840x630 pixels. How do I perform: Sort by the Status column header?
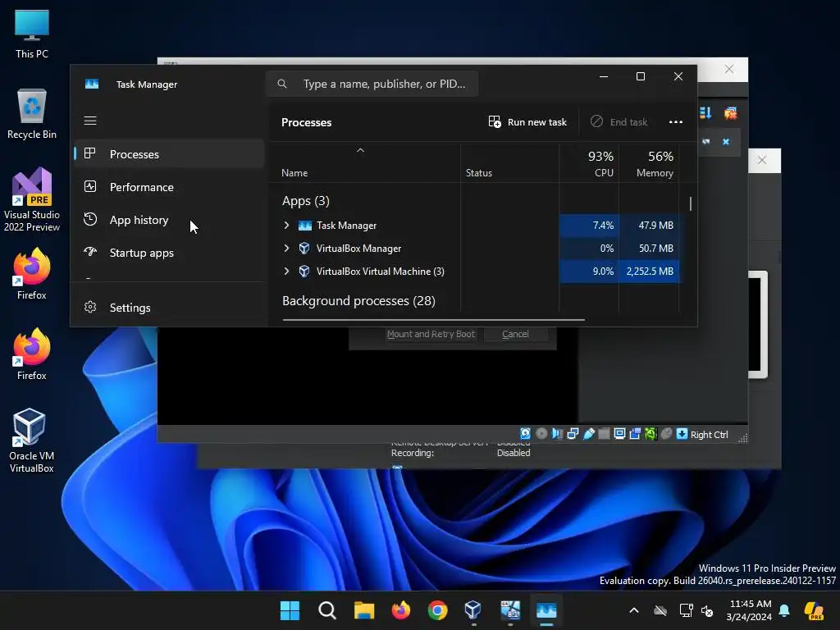[478, 173]
